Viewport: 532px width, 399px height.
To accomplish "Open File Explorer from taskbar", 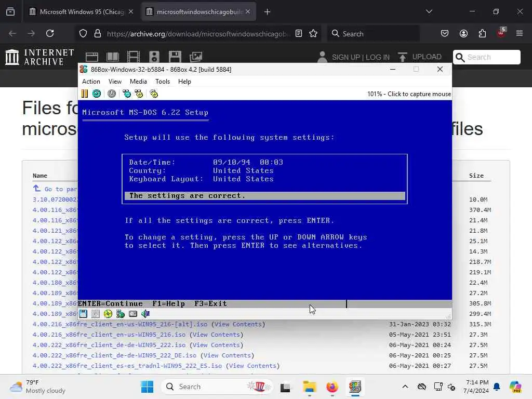I will 310,387.
